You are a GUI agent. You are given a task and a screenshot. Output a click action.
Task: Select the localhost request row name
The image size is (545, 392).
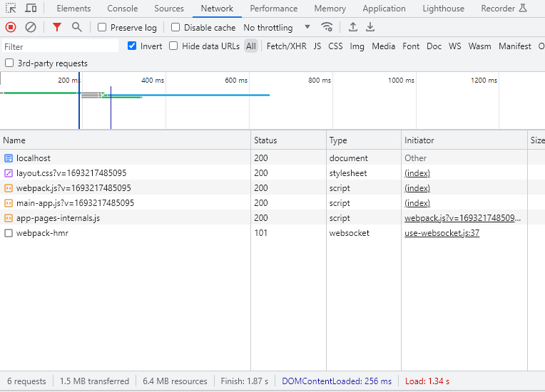34,158
